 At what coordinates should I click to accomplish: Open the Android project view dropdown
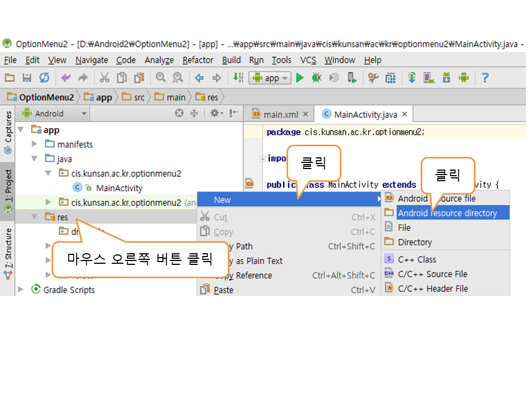click(x=54, y=114)
